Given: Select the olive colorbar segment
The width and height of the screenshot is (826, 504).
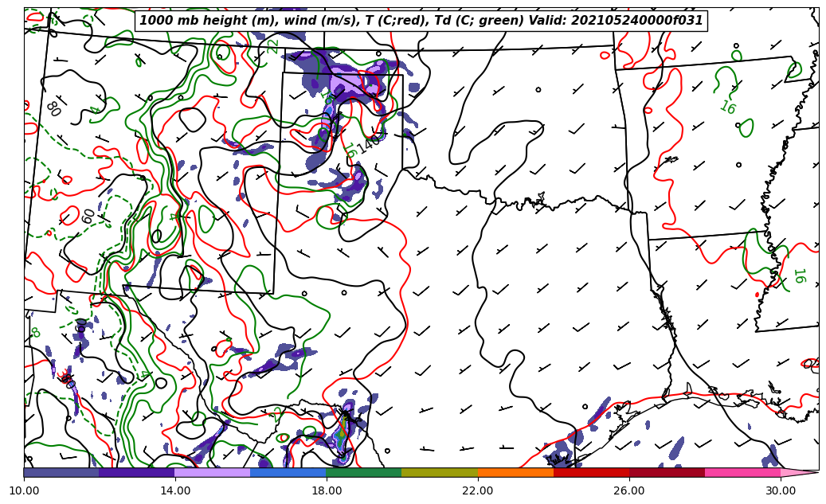Looking at the screenshot, I should pyautogui.click(x=440, y=472).
